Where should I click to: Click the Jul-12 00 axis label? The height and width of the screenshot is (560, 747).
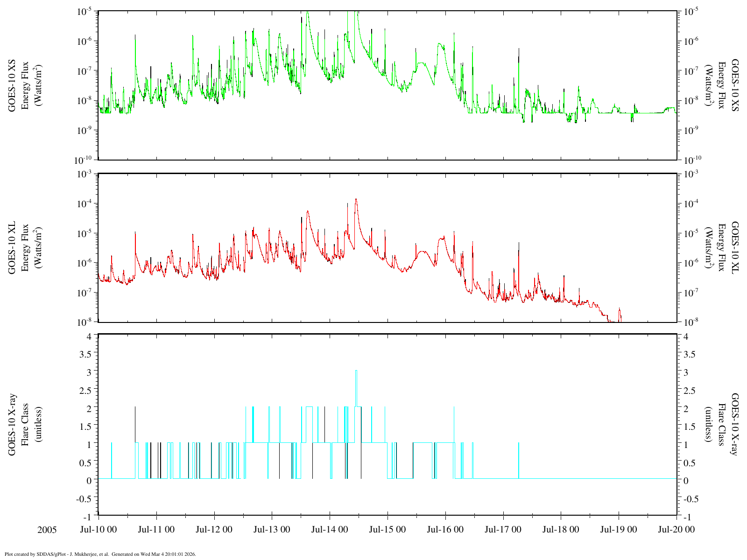point(214,530)
